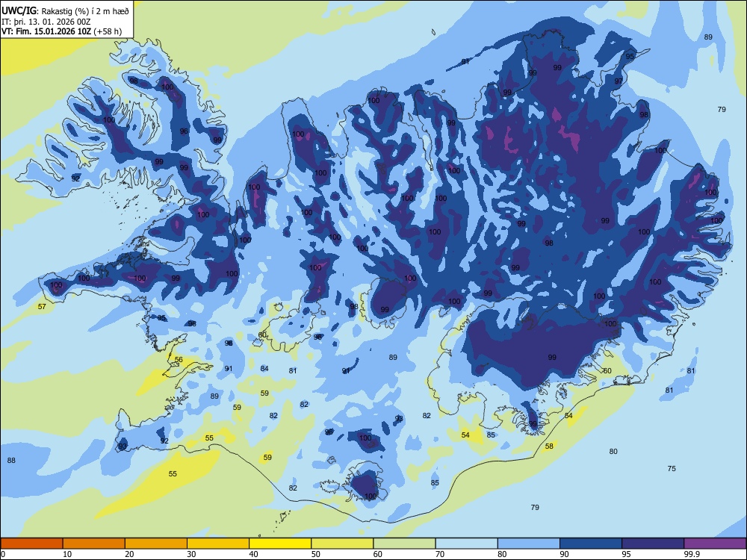Click the bright yellow 40–50 legend swatch
The height and width of the screenshot is (560, 747).
click(280, 544)
